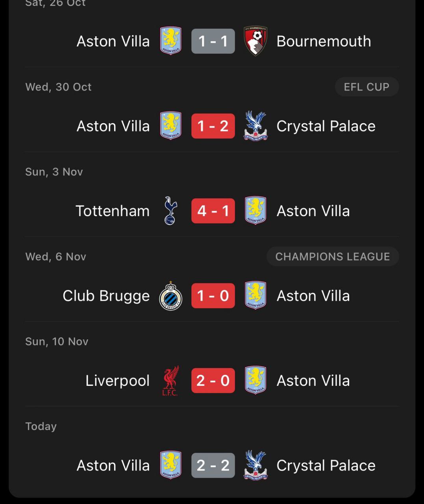
Task: Tap the Bournemouth team name
Action: [x=324, y=41]
